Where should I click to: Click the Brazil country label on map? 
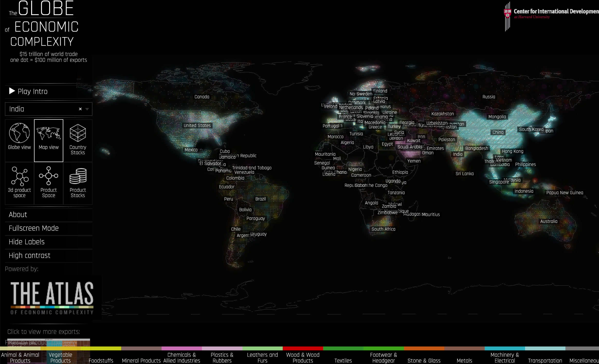(260, 199)
